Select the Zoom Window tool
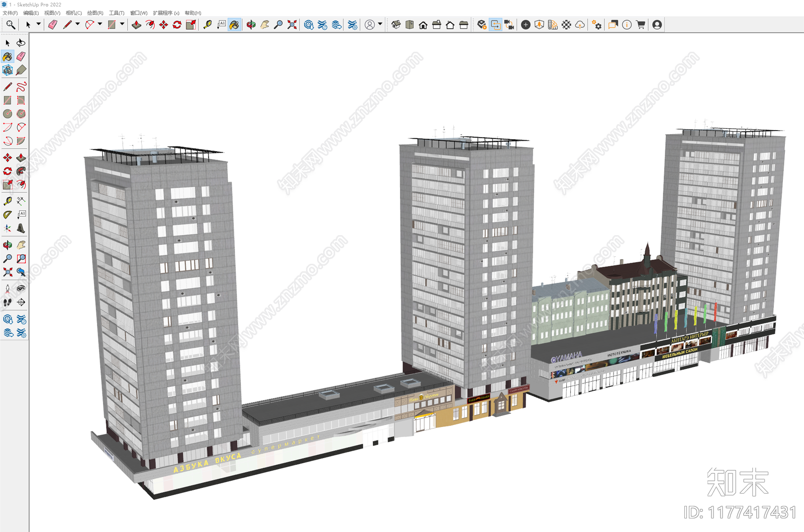This screenshot has width=804, height=532. coord(21,259)
